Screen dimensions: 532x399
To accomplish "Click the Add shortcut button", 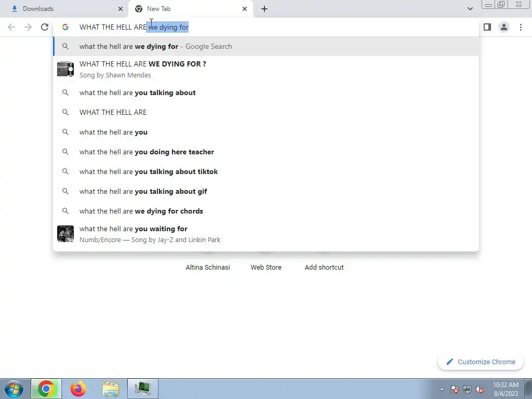I will click(324, 267).
